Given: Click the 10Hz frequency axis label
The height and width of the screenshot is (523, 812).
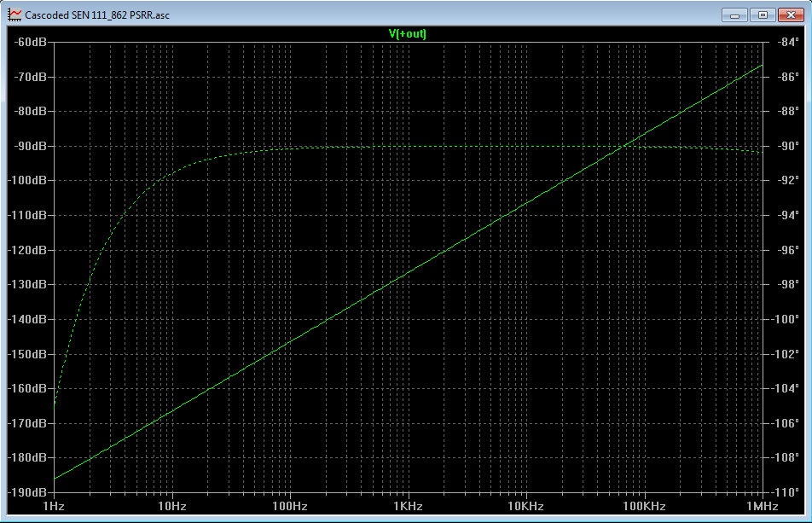Looking at the screenshot, I should tap(172, 507).
